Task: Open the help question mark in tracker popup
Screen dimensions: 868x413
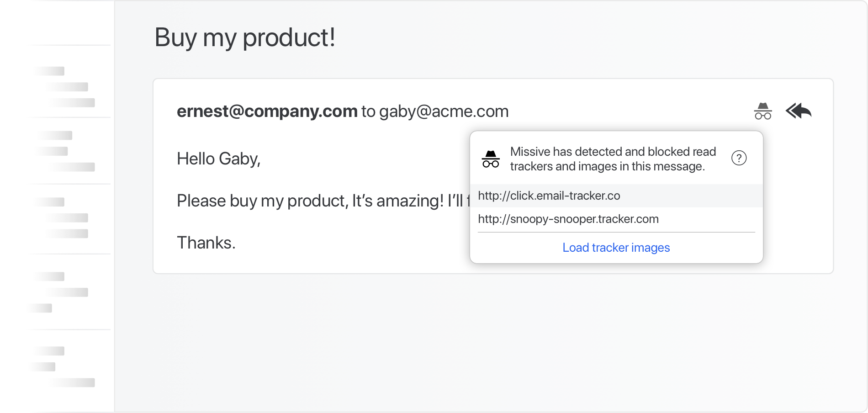Action: click(739, 158)
